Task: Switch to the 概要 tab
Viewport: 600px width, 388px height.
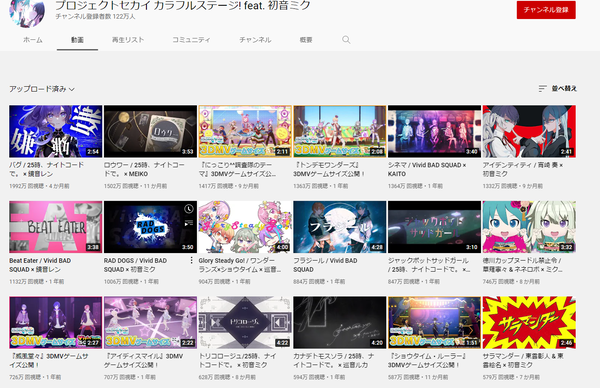Action: pyautogui.click(x=306, y=40)
